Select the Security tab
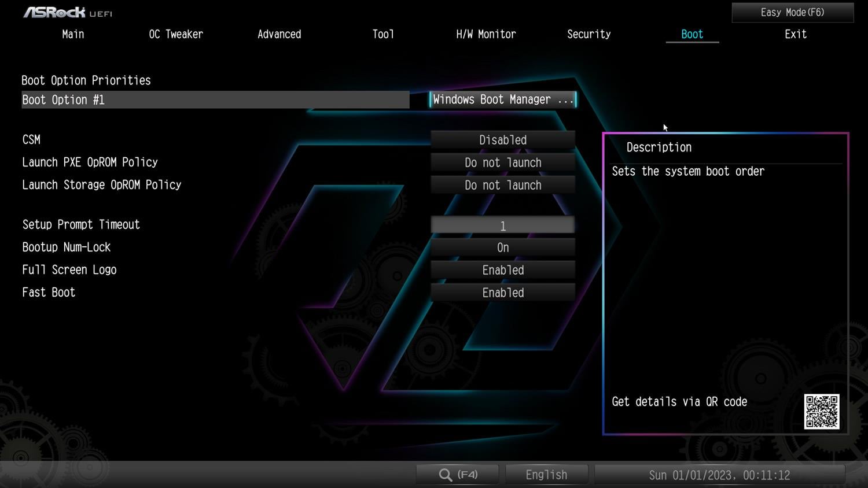 click(589, 34)
